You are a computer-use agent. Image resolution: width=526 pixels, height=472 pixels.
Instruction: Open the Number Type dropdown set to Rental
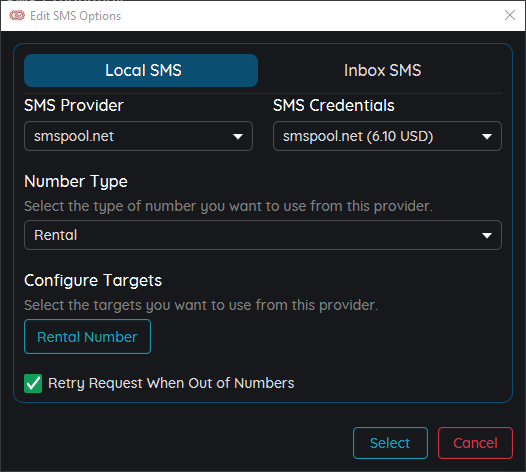pyautogui.click(x=263, y=235)
